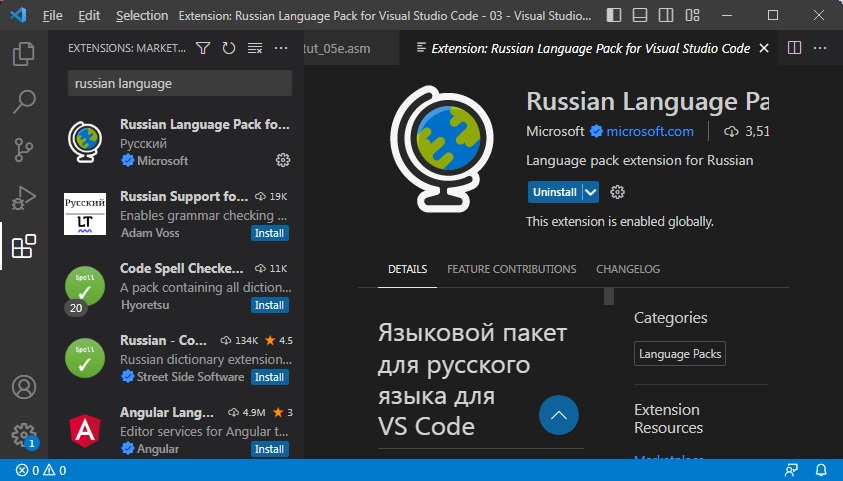
Task: Click the scroll-to-top round button
Action: click(x=559, y=415)
